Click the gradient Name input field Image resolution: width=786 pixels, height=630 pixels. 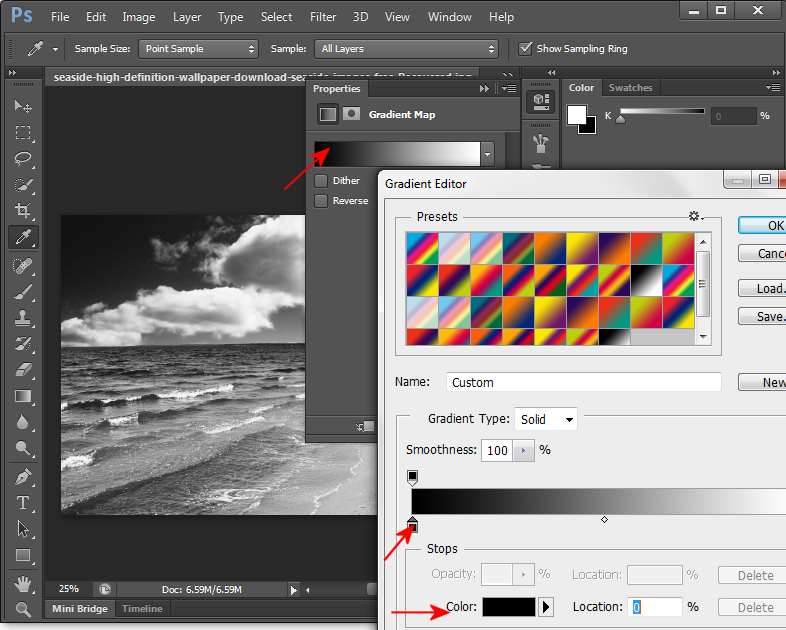583,382
